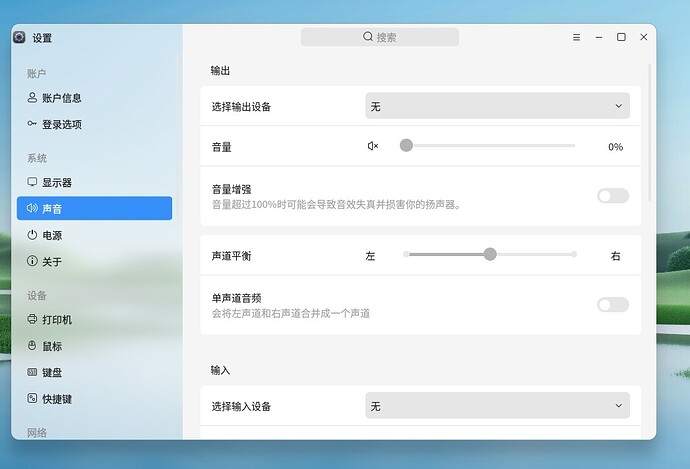The height and width of the screenshot is (469, 690).
Task: Click the 账户信息 person icon
Action: tap(32, 98)
